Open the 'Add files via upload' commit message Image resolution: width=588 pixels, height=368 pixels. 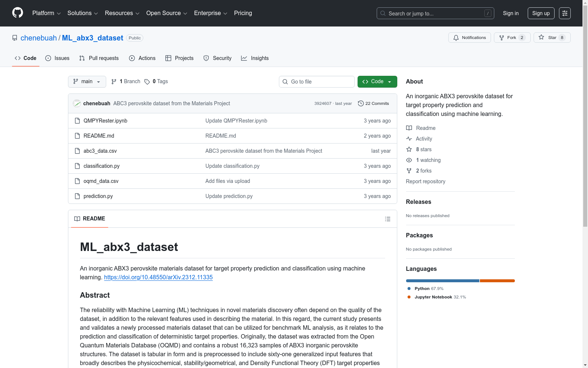[x=227, y=181]
